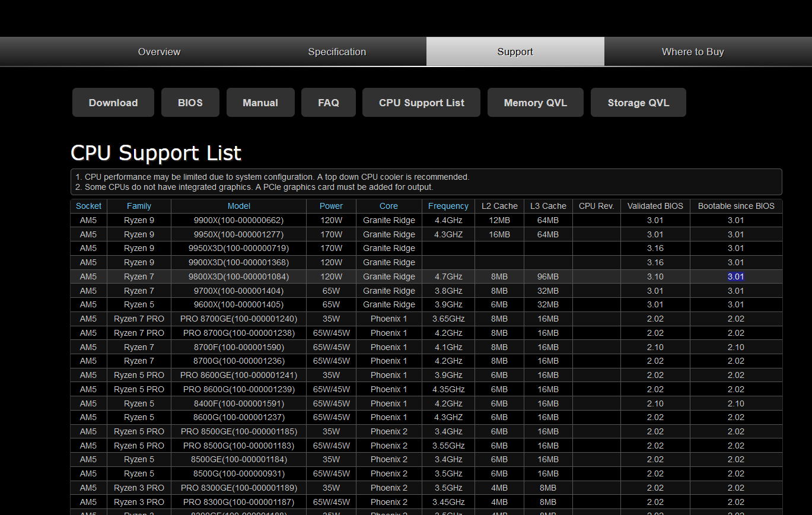
Task: Click the 4.3GHZ frequency of 9950X
Action: pos(448,234)
